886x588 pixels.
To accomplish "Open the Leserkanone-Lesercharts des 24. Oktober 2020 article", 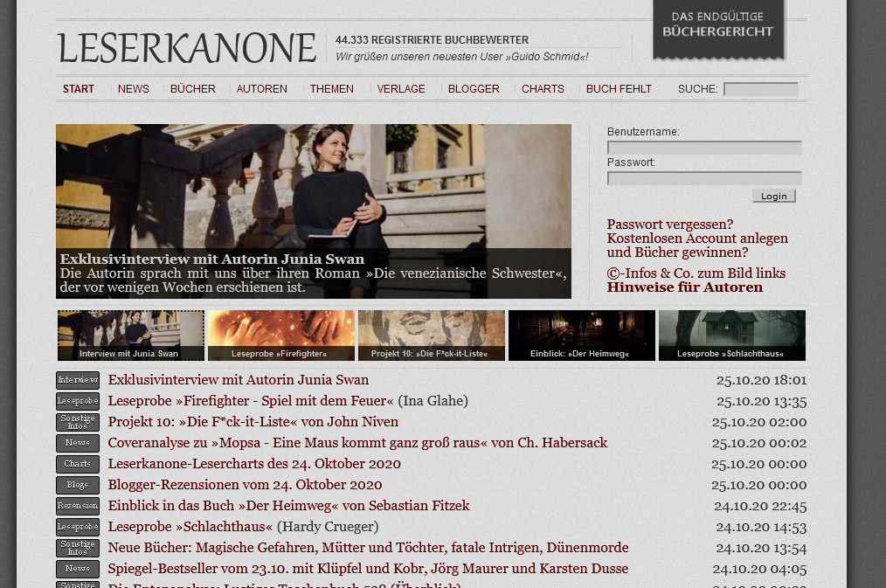I will pyautogui.click(x=254, y=464).
